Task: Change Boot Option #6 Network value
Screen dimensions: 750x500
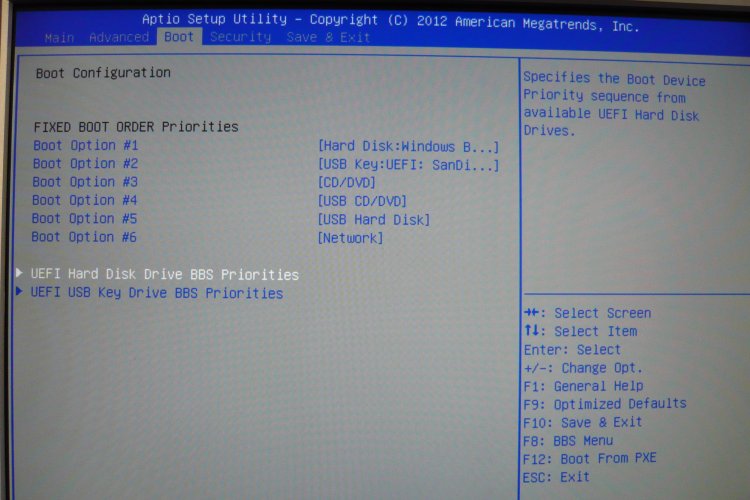Action: pos(351,238)
